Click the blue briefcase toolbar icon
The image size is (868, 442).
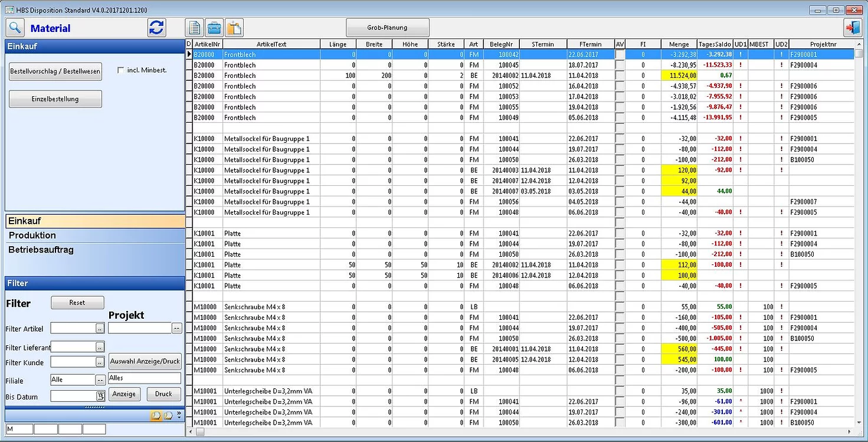[214, 28]
